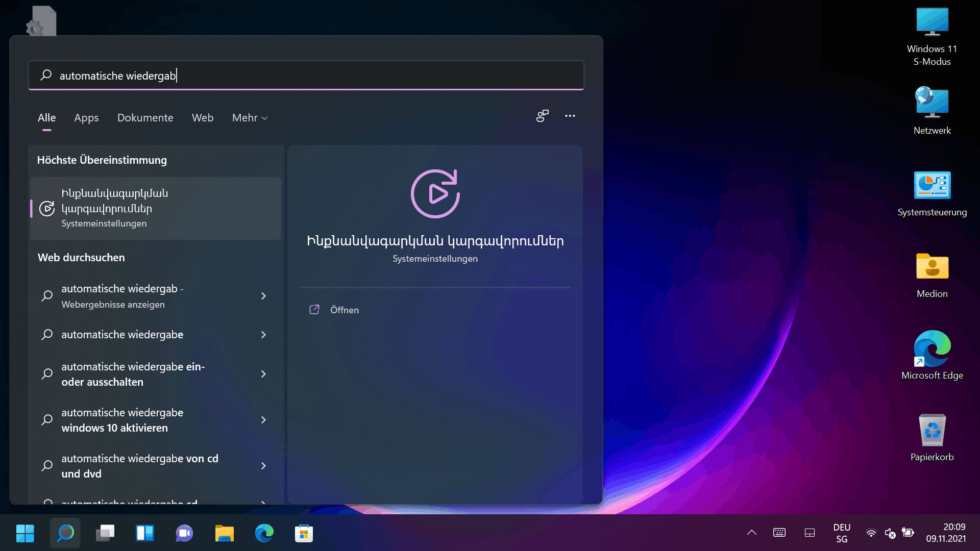Open Task View from the taskbar

coord(105,533)
